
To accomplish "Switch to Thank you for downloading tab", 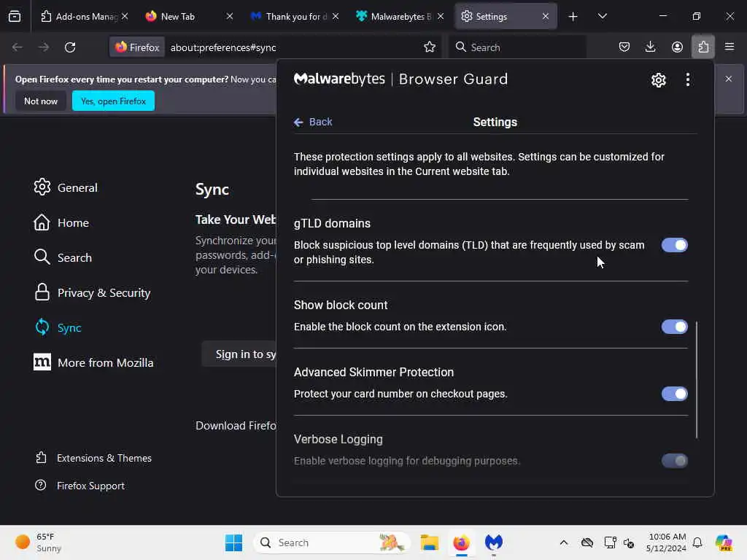I will coord(295,16).
